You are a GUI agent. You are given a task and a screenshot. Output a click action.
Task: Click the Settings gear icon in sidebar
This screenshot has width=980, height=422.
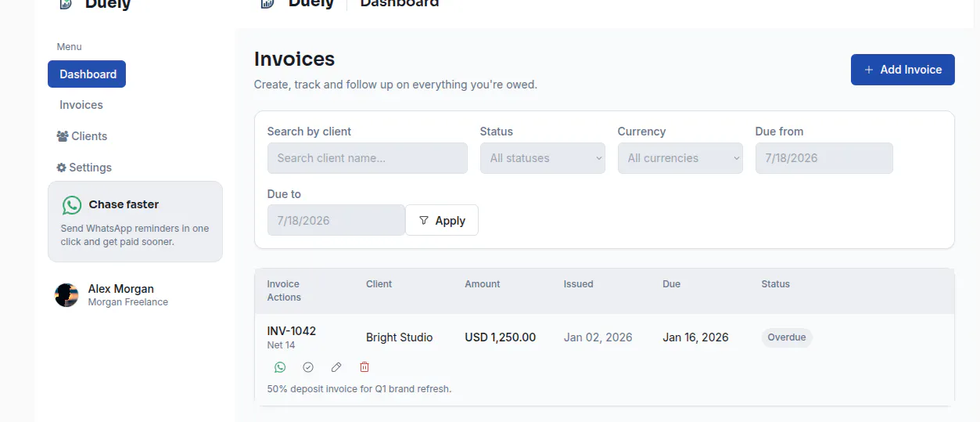click(x=62, y=168)
